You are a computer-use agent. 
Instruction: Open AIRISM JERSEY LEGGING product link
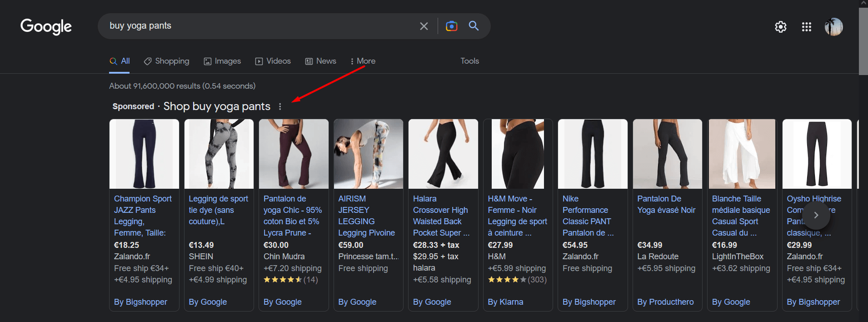(x=366, y=216)
